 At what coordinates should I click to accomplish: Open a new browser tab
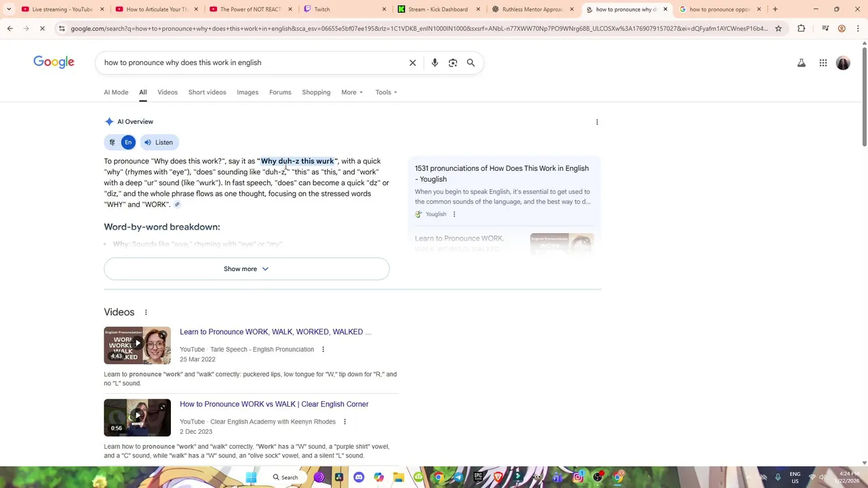click(775, 9)
